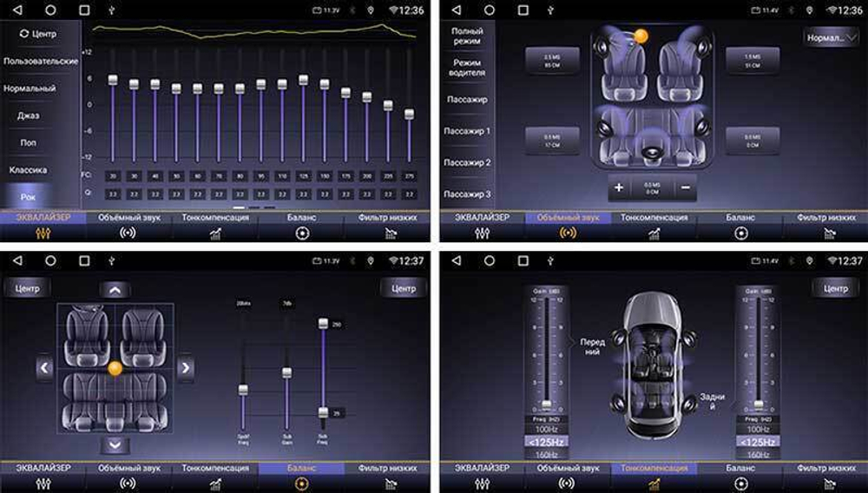Viewport: 868px width, 493px height.
Task: Choose 100Hz in the front frequency picker
Action: click(546, 430)
